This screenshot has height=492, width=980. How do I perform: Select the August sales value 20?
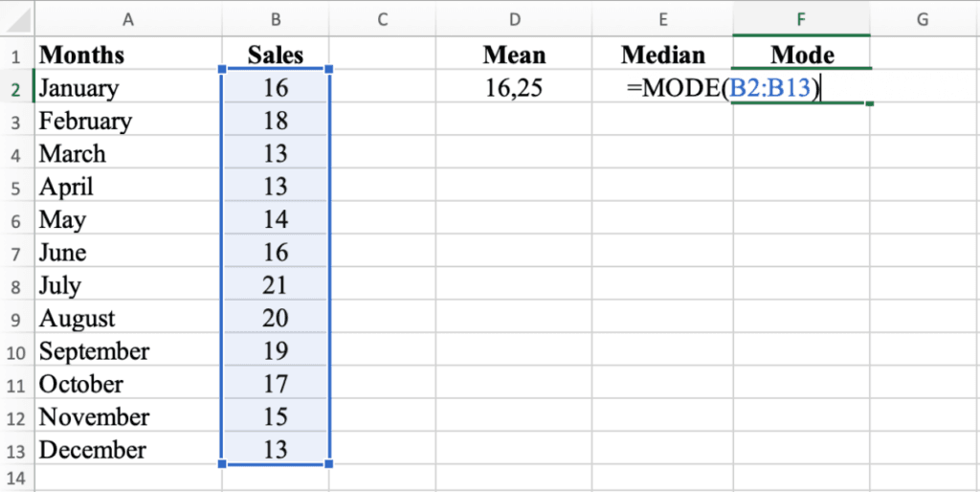point(276,319)
